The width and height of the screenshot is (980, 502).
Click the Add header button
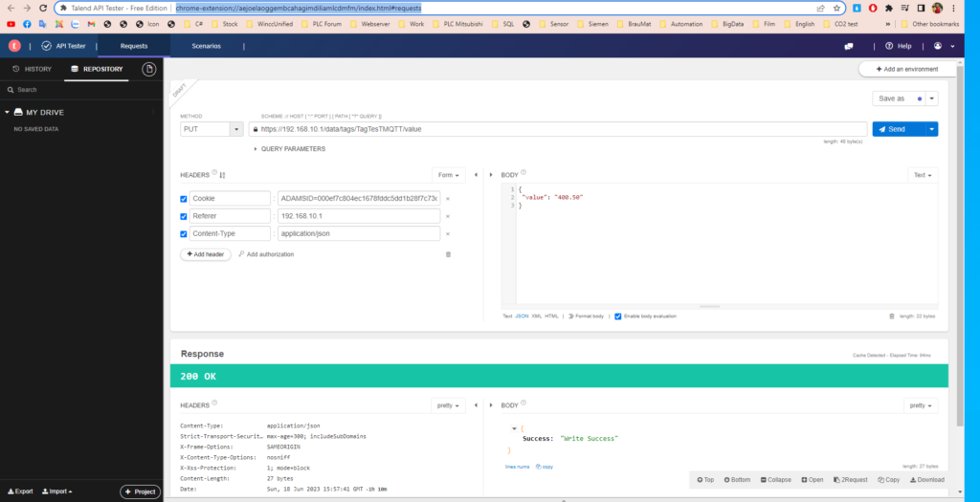206,254
